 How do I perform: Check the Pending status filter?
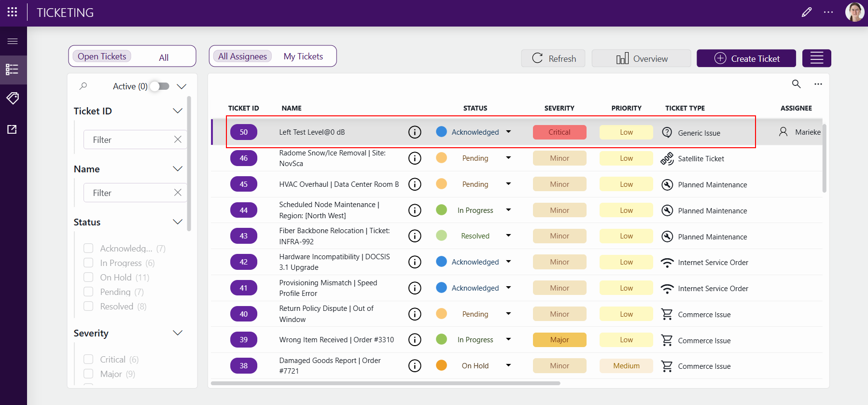(x=88, y=292)
